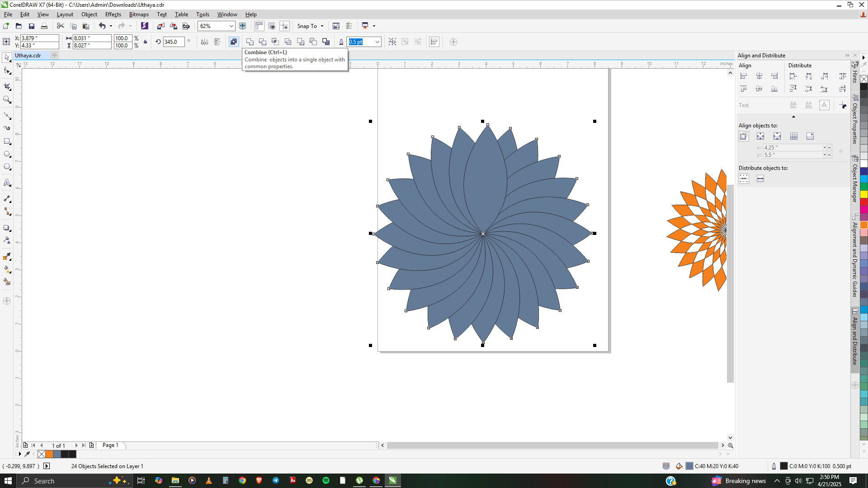Image resolution: width=868 pixels, height=488 pixels.
Task: Open the Layout menu
Action: click(65, 14)
